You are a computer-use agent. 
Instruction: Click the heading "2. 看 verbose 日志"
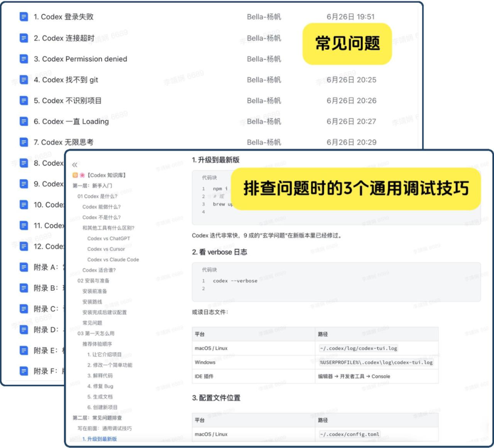220,252
